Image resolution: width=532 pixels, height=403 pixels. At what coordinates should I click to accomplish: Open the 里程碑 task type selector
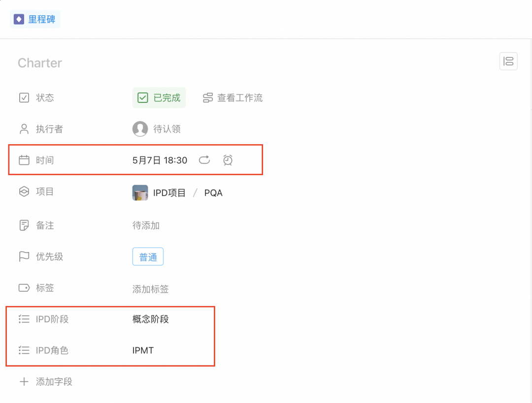tap(35, 20)
